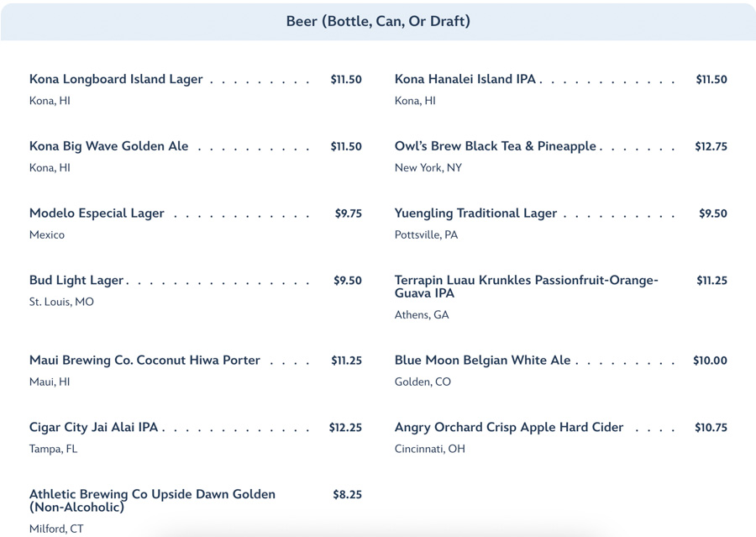Choose Modelo Especial Lager item
The height and width of the screenshot is (537, 756).
click(97, 213)
